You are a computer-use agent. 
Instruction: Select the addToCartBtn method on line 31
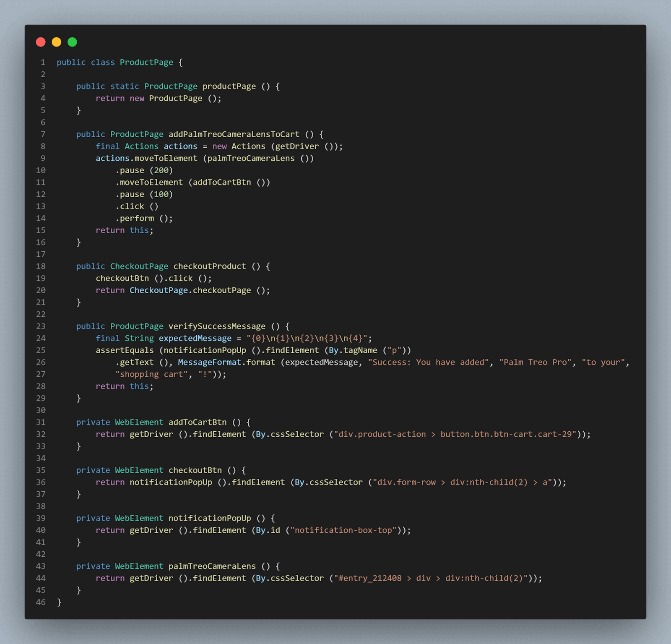coord(198,422)
